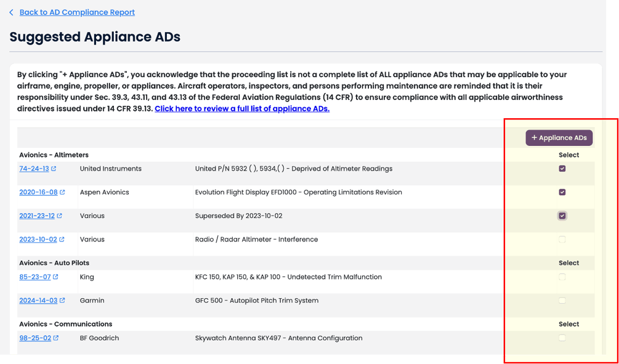The width and height of the screenshot is (619, 364).
Task: Uncheck the United Instruments altimeter AD checkbox
Action: [x=562, y=169]
